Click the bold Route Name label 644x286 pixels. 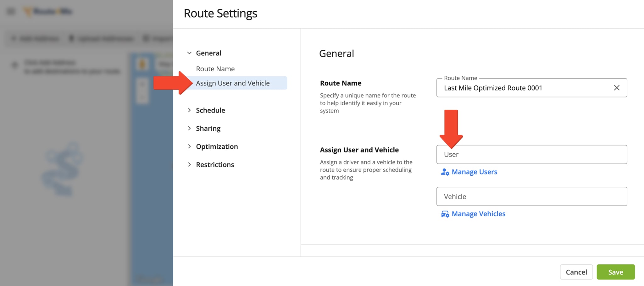click(x=341, y=83)
